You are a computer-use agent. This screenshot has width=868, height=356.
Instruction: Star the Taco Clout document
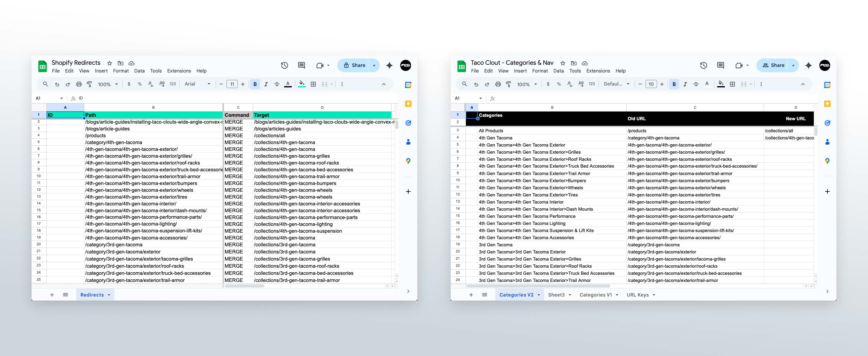[563, 63]
